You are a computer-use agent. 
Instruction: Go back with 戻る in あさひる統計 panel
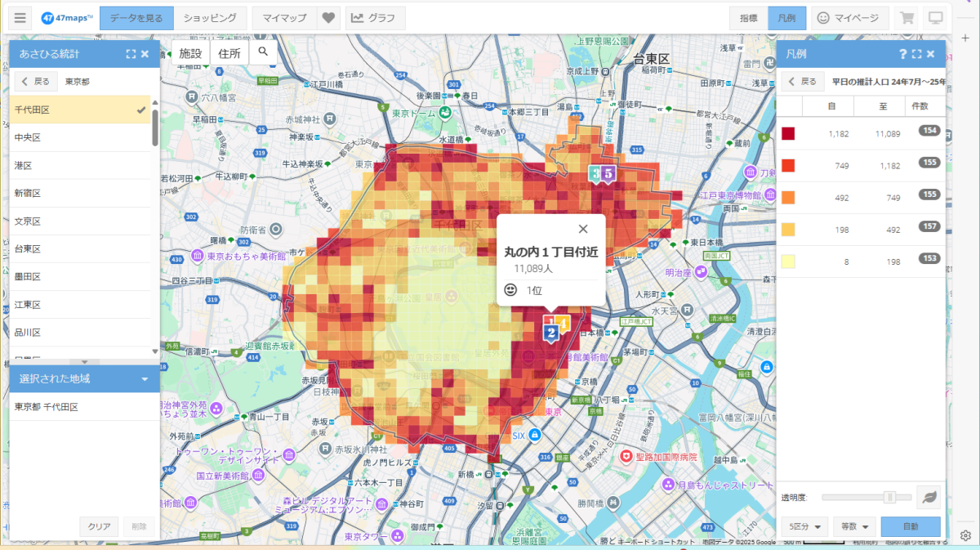click(36, 82)
